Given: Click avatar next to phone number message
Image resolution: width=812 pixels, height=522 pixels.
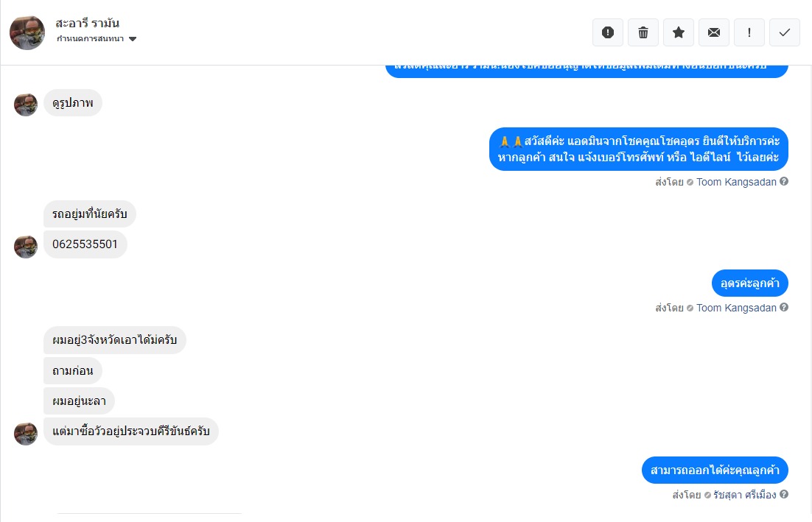Looking at the screenshot, I should pyautogui.click(x=25, y=247).
